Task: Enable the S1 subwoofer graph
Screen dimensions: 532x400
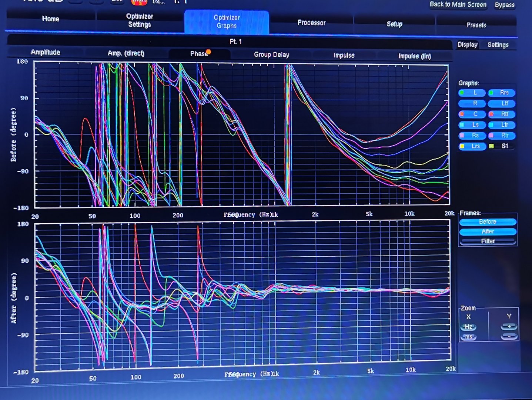Action: pyautogui.click(x=501, y=146)
